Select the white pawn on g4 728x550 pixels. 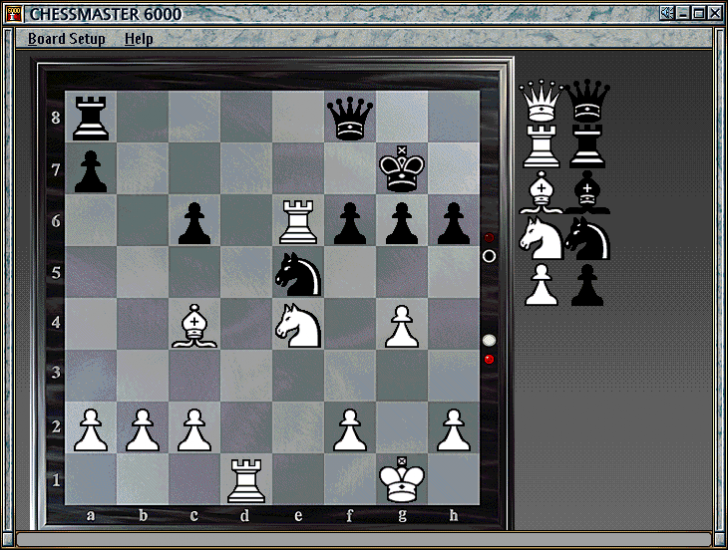402,326
